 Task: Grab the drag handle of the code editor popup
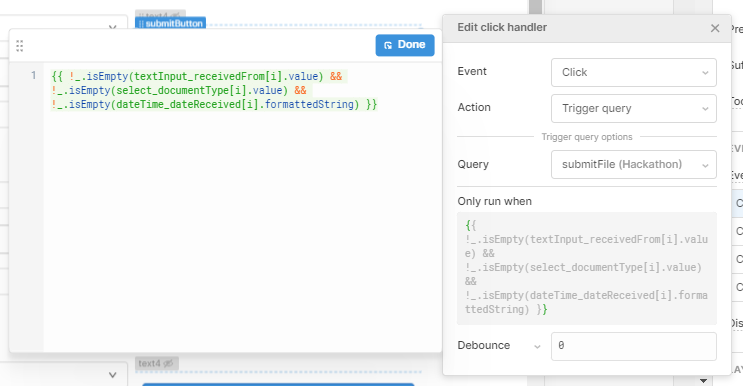(19, 46)
